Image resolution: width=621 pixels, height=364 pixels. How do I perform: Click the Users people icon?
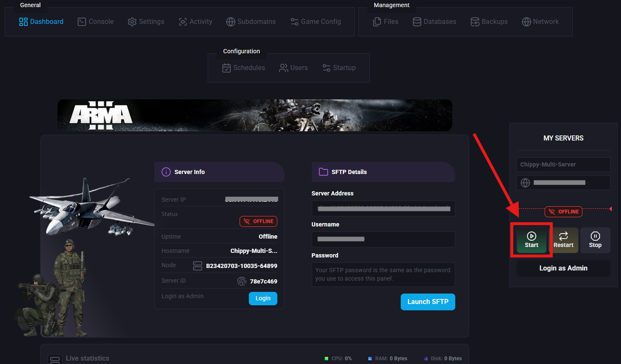point(284,68)
